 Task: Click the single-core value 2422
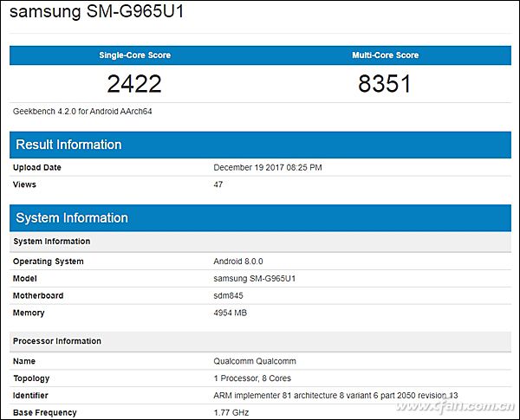click(134, 83)
